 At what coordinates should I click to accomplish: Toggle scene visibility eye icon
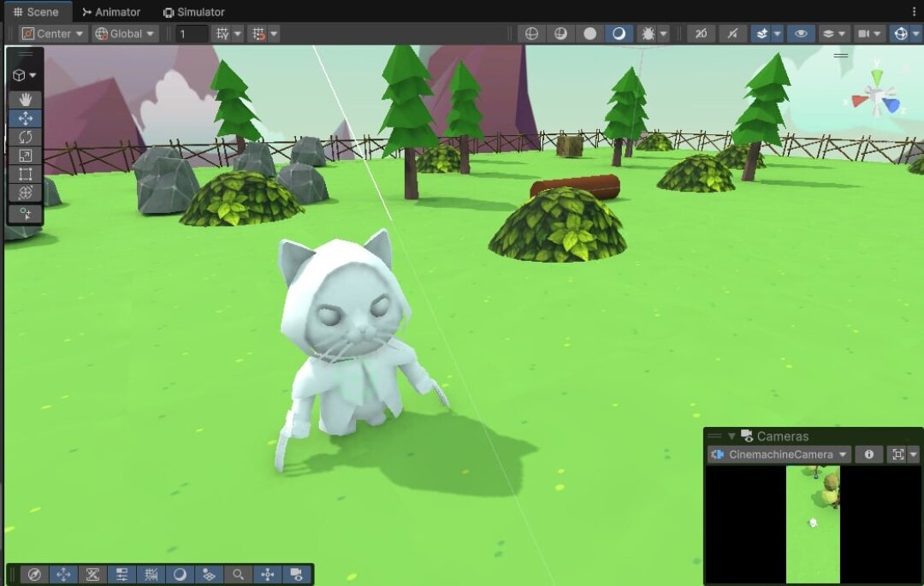coord(800,33)
